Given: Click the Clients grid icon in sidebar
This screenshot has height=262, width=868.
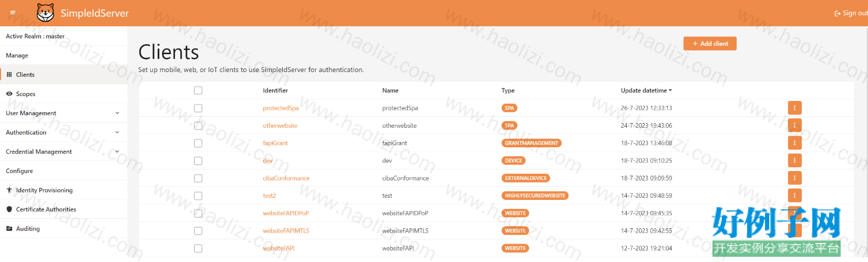Looking at the screenshot, I should point(9,75).
